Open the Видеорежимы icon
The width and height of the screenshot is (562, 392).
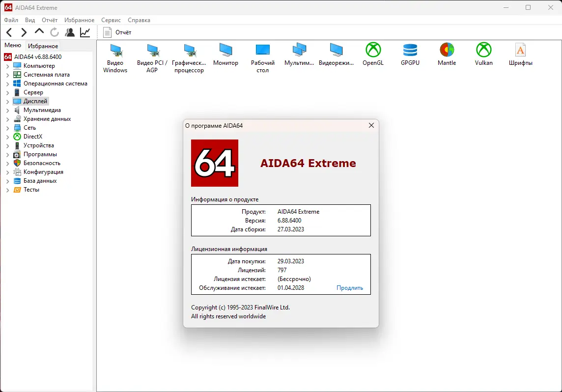[336, 55]
